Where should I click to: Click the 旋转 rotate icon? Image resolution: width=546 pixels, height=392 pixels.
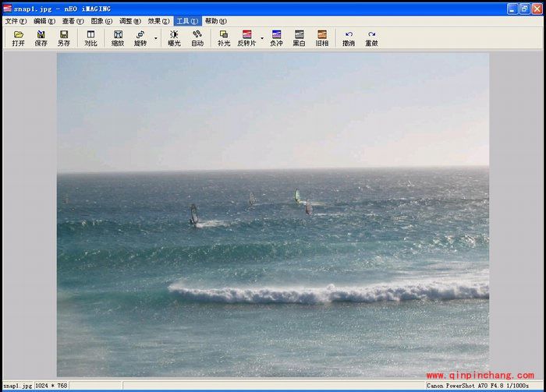[140, 38]
